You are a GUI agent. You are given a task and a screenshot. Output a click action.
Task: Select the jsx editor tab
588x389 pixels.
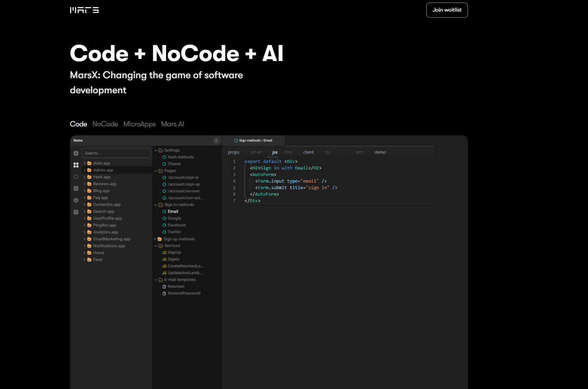[x=275, y=152]
